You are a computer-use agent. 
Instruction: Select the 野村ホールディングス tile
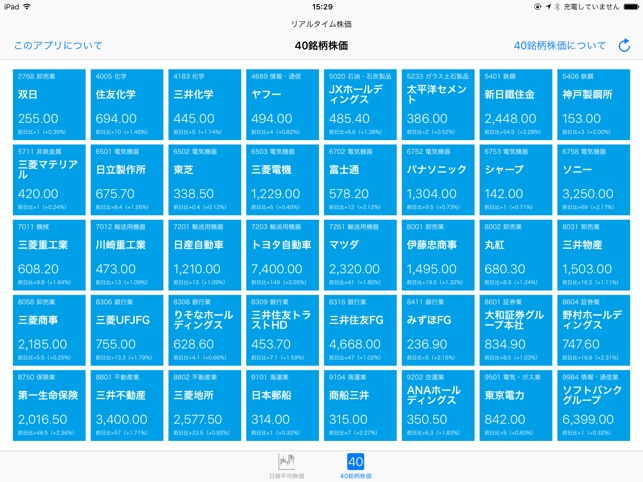(594, 330)
